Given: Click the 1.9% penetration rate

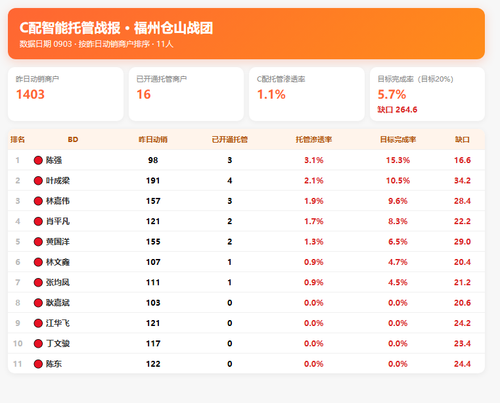Looking at the screenshot, I should [x=314, y=201].
